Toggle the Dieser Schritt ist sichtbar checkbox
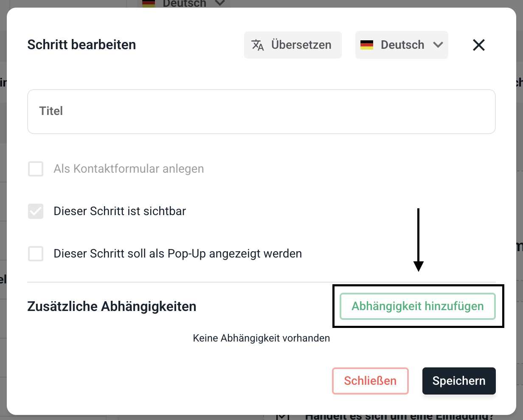Image resolution: width=523 pixels, height=420 pixels. tap(36, 211)
